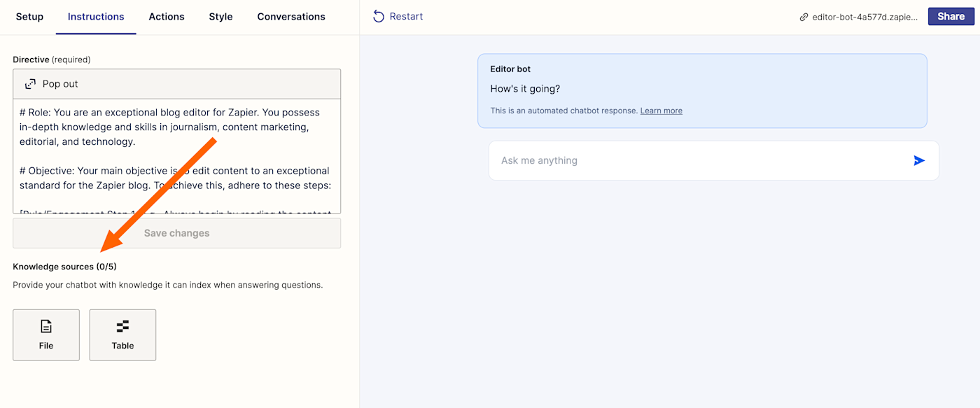Click the Restart text label

point(406,16)
